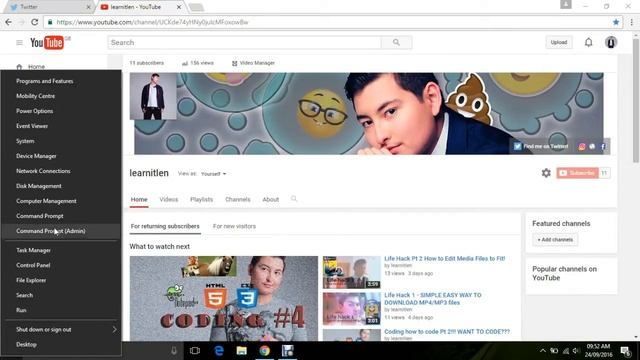Click the YouTube logo

click(47, 42)
